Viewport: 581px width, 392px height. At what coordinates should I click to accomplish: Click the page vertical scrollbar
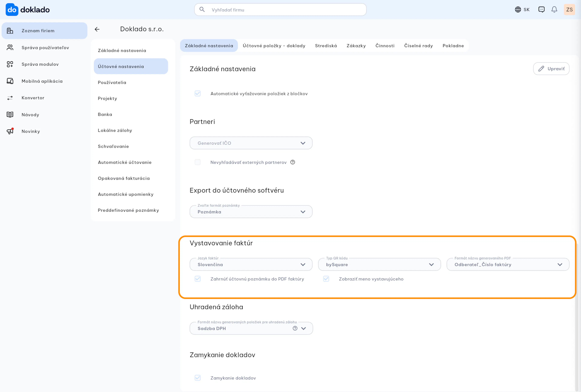coord(576,318)
